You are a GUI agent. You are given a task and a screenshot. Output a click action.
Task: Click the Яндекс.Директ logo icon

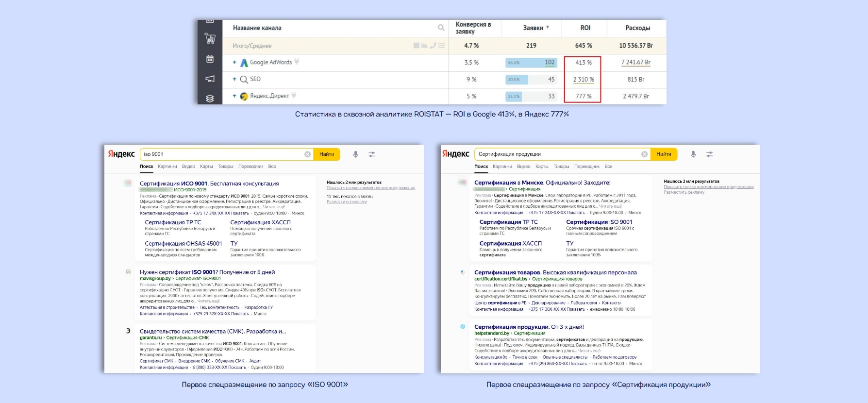(x=244, y=96)
